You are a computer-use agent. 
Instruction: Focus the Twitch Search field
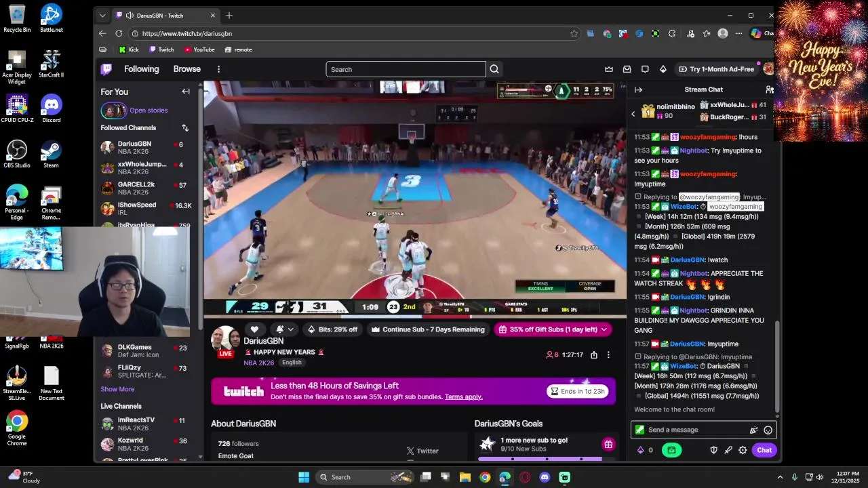[406, 69]
